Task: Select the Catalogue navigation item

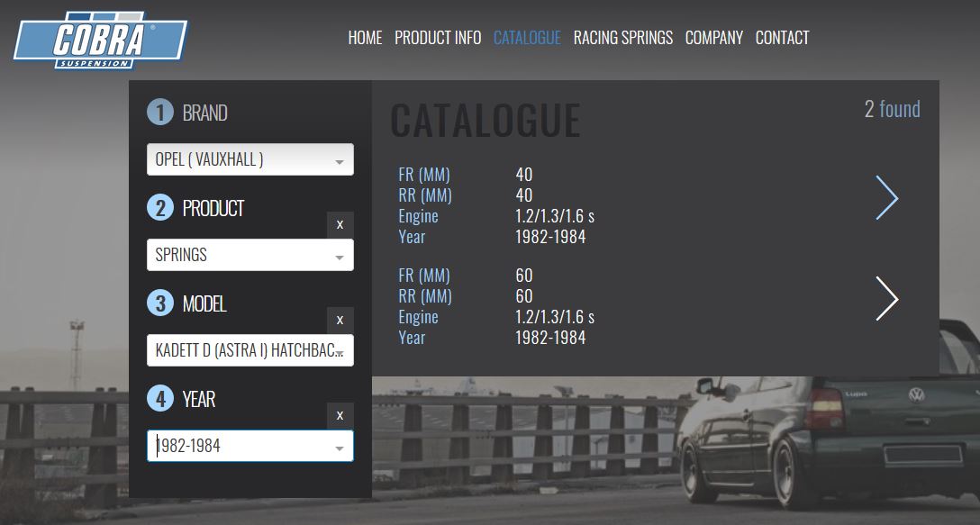Action: (x=527, y=38)
